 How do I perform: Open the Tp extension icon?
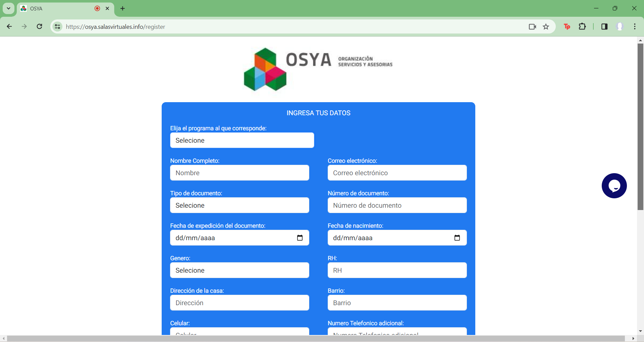click(567, 26)
